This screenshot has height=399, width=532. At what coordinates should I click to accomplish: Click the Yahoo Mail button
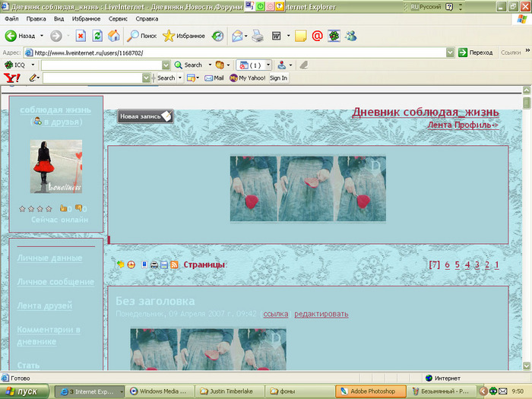tap(214, 78)
